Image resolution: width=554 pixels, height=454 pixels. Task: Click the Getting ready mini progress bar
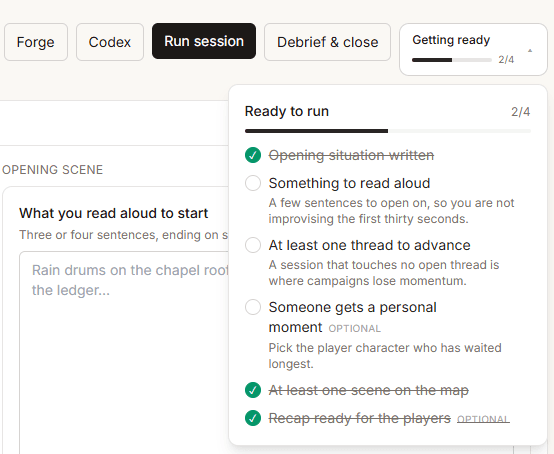click(452, 60)
